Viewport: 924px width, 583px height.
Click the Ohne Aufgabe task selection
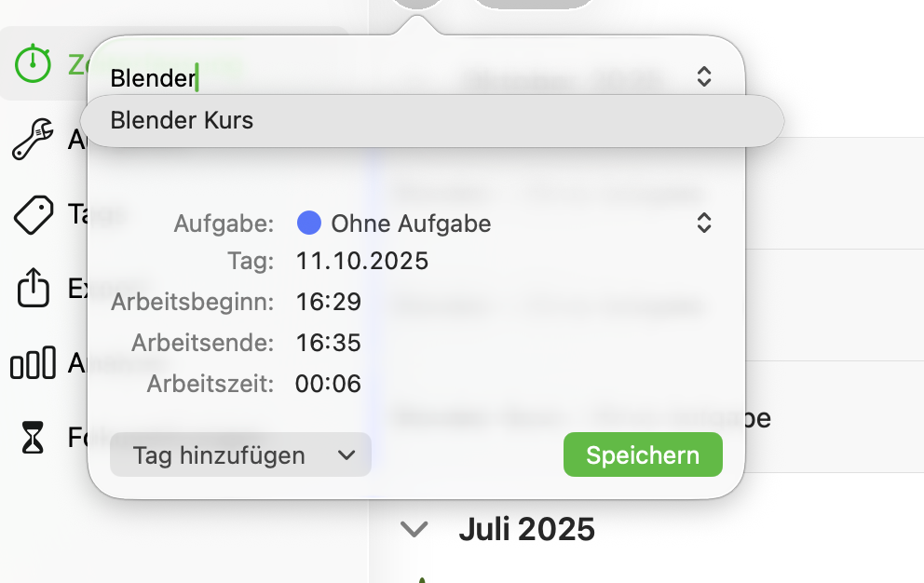coord(411,224)
